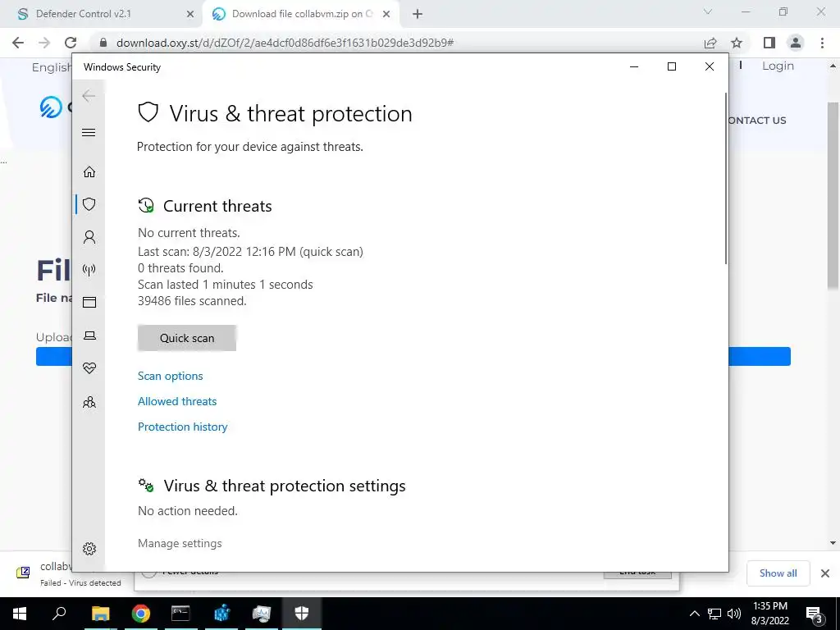Open Account protection person icon
The image size is (840, 630).
pyautogui.click(x=89, y=237)
